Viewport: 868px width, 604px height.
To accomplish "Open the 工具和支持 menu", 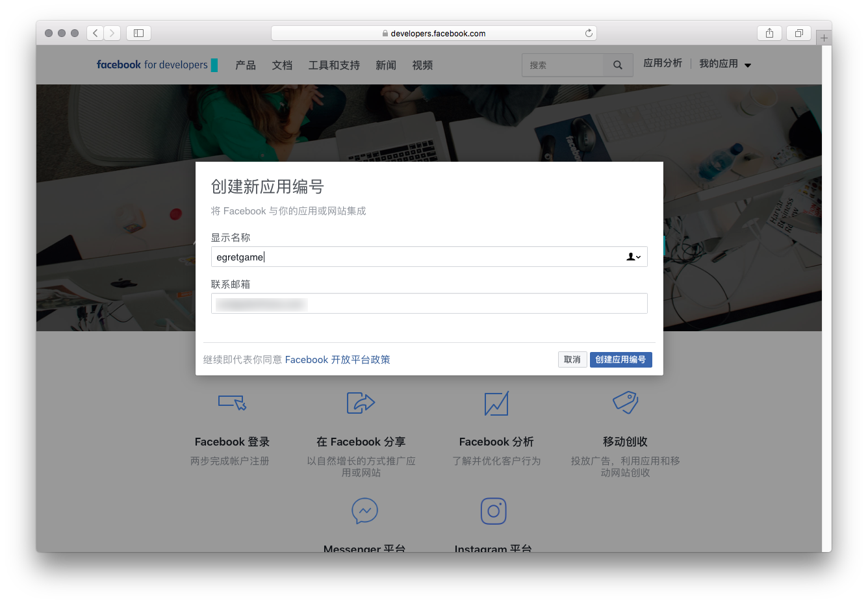I will (x=334, y=65).
